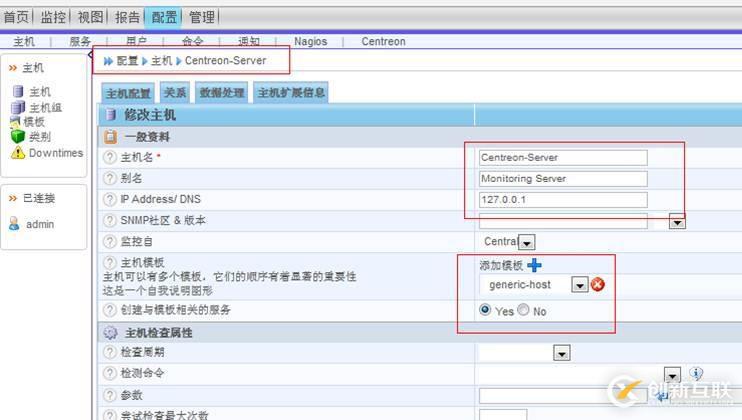Click the admin user icon
Viewport: 742px width, 420px height.
[14, 224]
